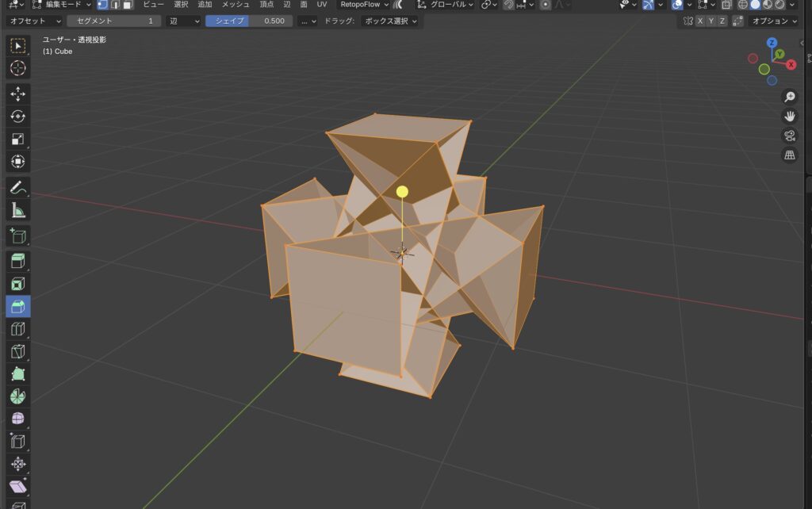The image size is (812, 509).
Task: Click the セグメント 1 field
Action: click(114, 21)
